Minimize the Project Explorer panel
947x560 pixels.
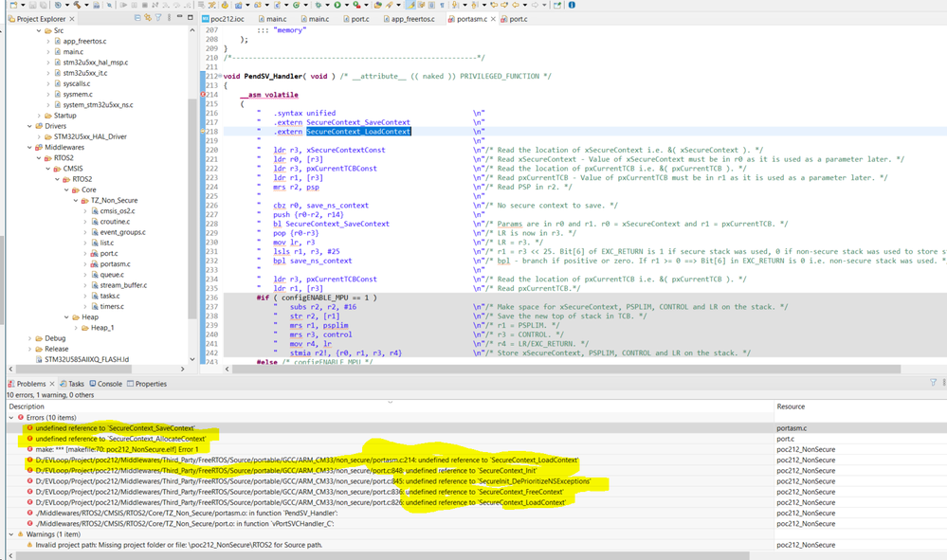pos(179,17)
